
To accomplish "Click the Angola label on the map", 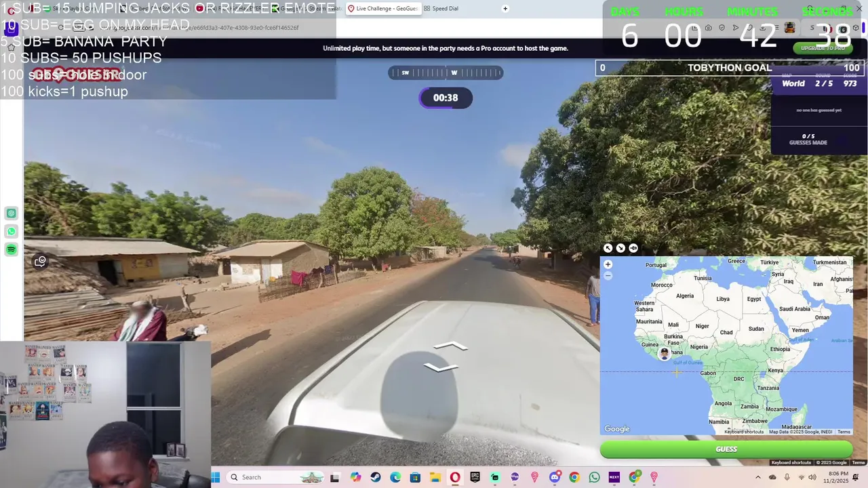I will click(724, 403).
